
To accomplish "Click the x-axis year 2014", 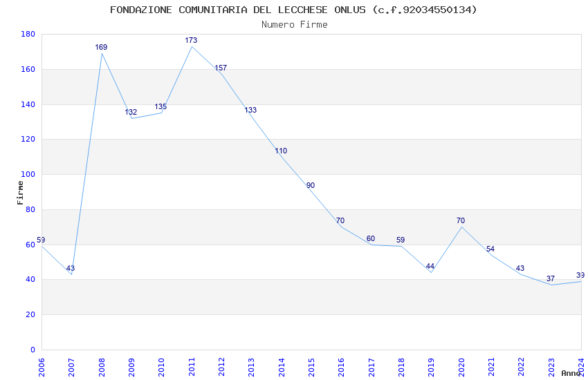I will click(282, 368).
